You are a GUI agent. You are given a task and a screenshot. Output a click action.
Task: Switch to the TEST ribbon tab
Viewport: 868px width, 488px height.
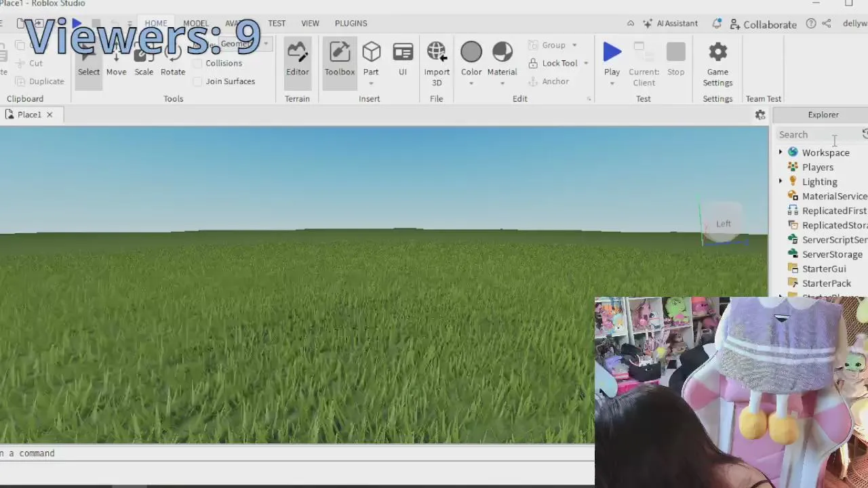click(x=277, y=23)
